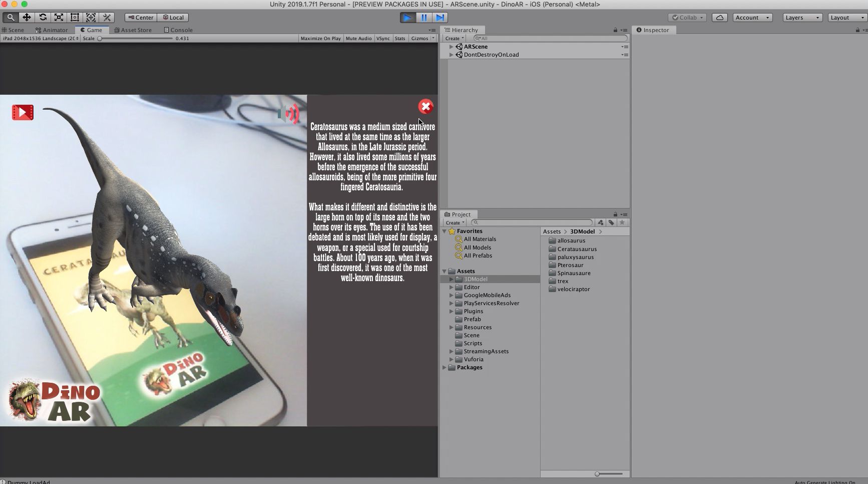Open the Cloud services icon
The width and height of the screenshot is (868, 484).
pos(719,18)
